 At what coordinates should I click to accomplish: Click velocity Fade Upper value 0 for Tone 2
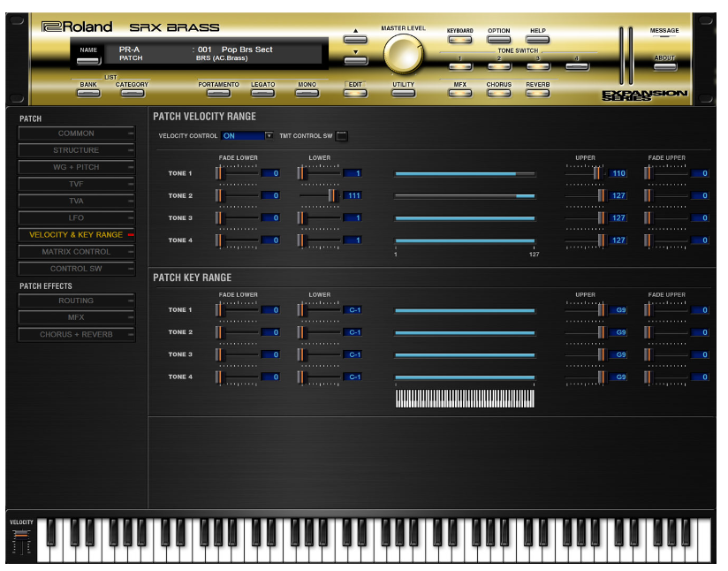(700, 195)
